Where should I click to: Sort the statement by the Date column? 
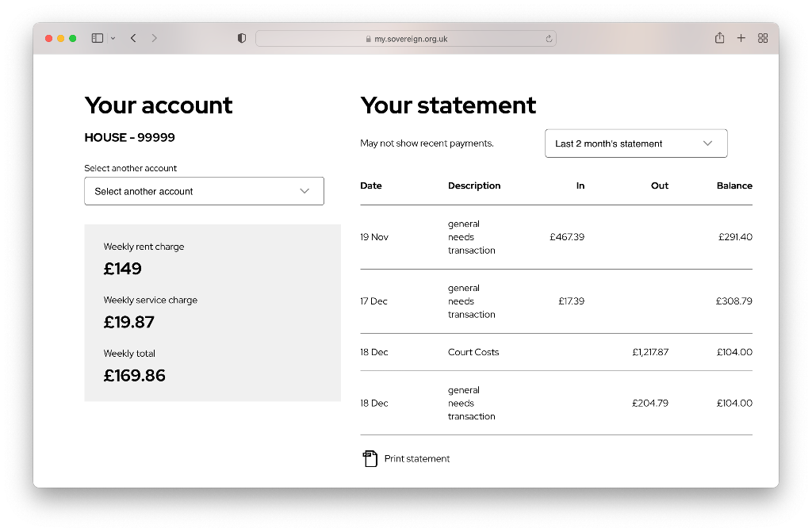point(371,186)
